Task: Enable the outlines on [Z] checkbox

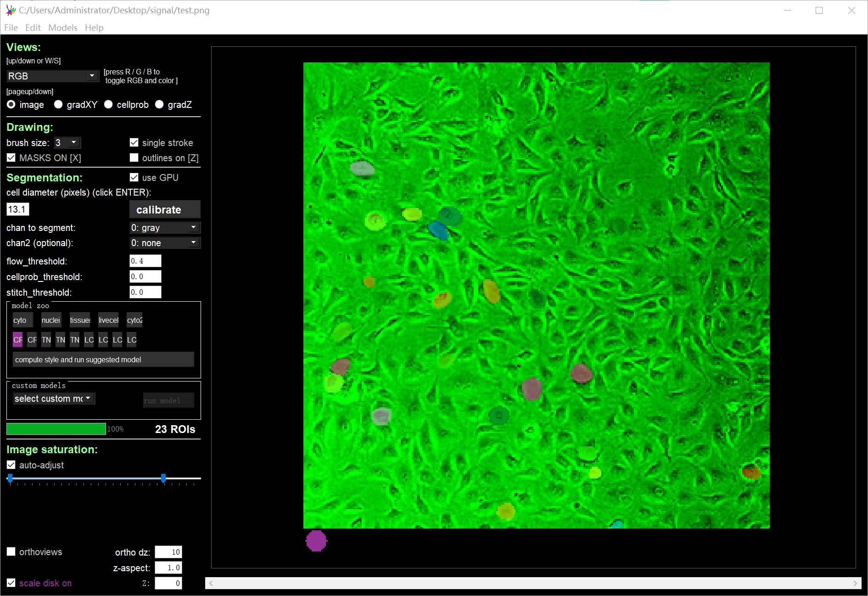Action: [134, 158]
